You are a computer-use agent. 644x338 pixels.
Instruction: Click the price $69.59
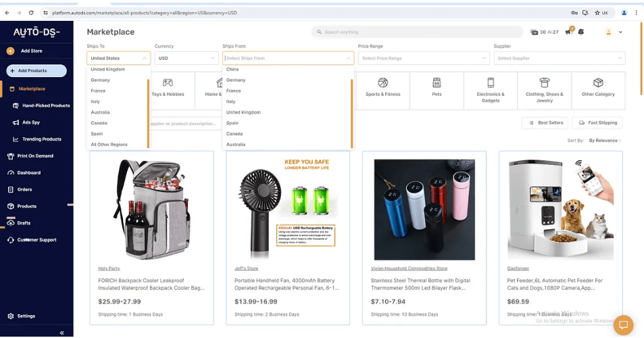518,302
